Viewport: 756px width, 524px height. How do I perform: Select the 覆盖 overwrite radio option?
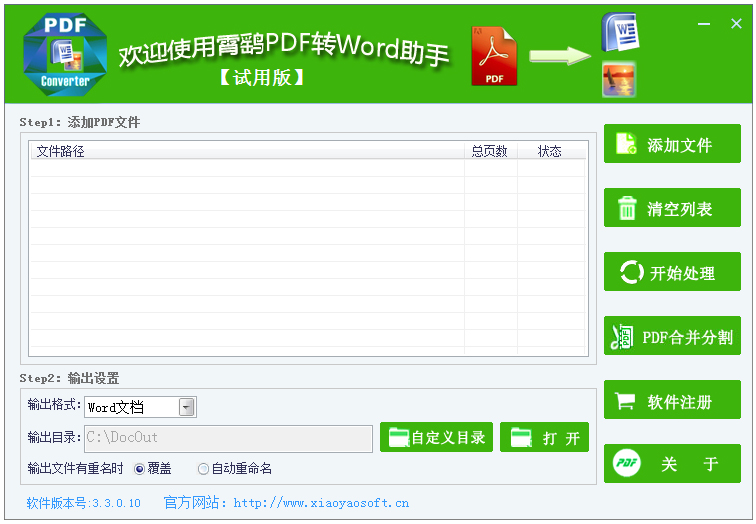[139, 468]
